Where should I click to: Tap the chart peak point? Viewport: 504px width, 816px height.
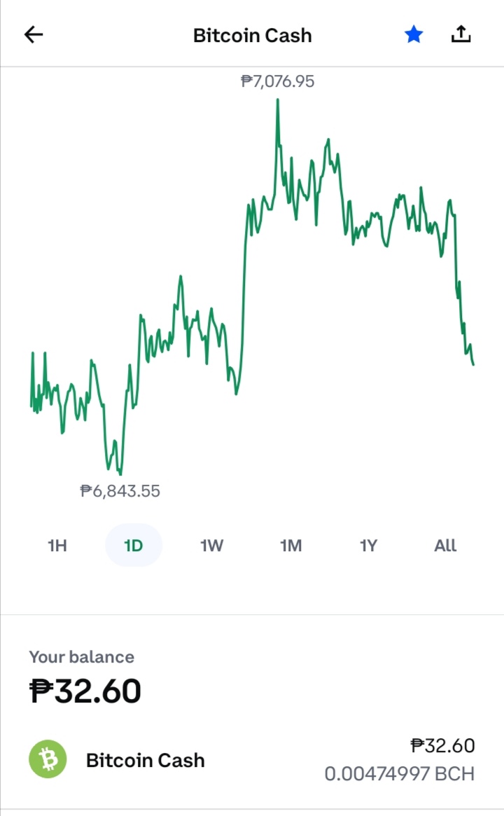pos(278,100)
